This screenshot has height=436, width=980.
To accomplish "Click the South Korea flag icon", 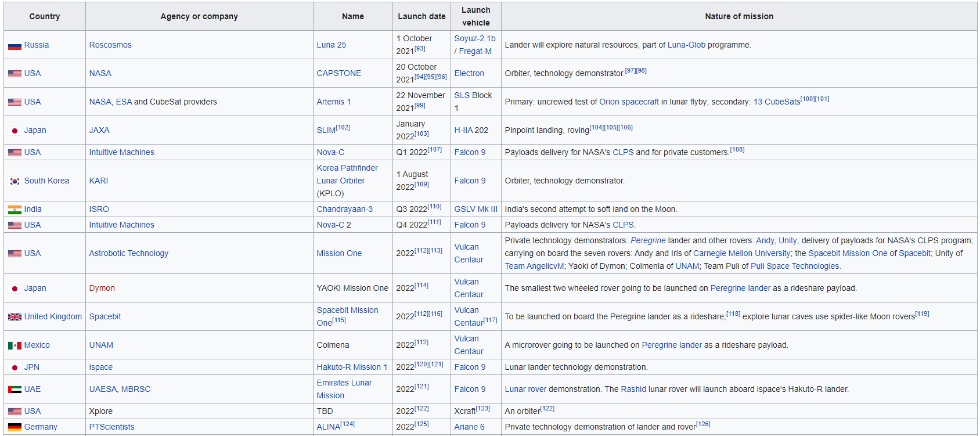I will pyautogui.click(x=15, y=181).
